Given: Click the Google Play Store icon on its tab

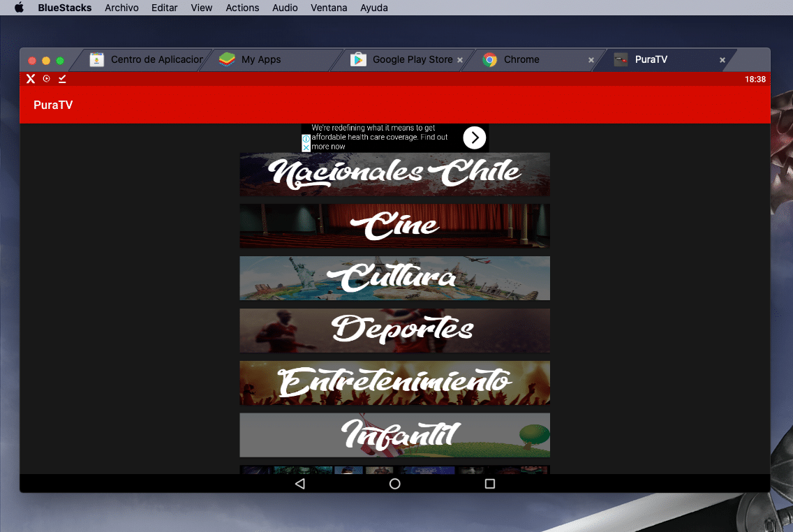Looking at the screenshot, I should click(x=358, y=60).
